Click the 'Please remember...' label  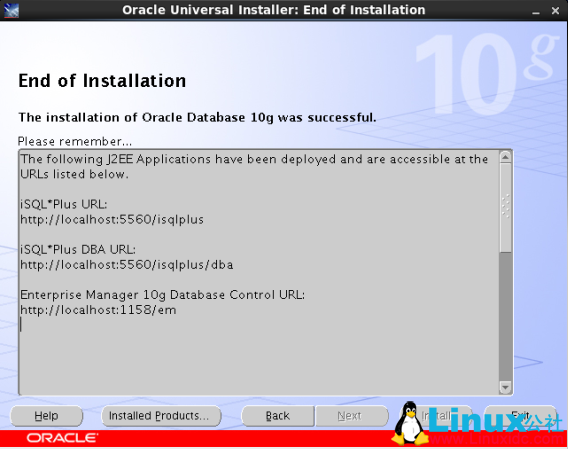click(x=75, y=141)
